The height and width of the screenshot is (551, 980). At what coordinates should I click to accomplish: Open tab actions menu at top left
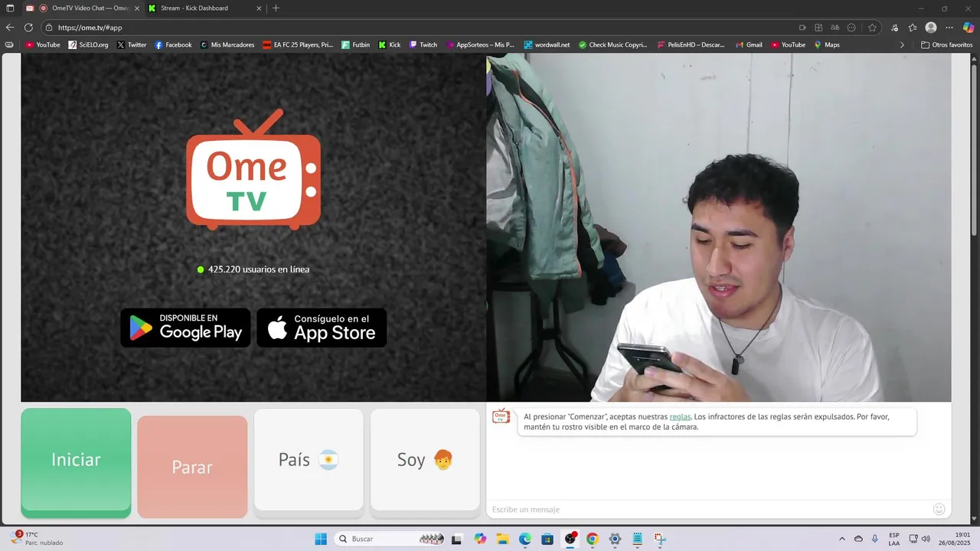[x=10, y=8]
